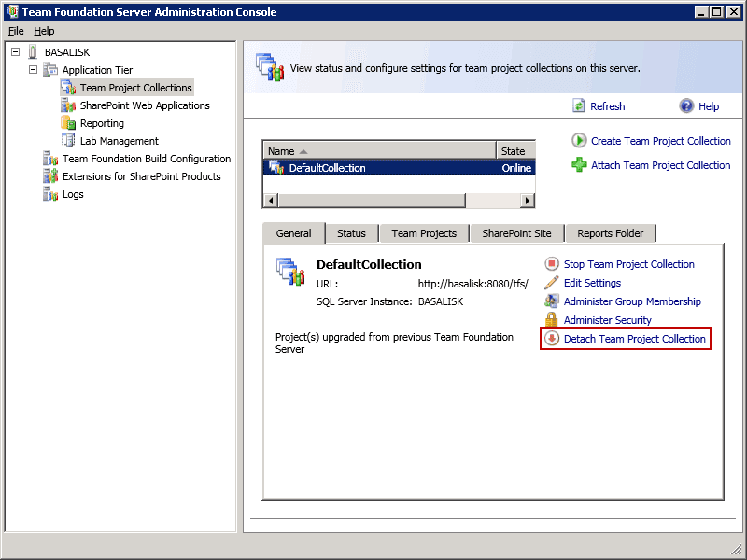This screenshot has width=747, height=560.
Task: Open the File menu
Action: (x=16, y=31)
